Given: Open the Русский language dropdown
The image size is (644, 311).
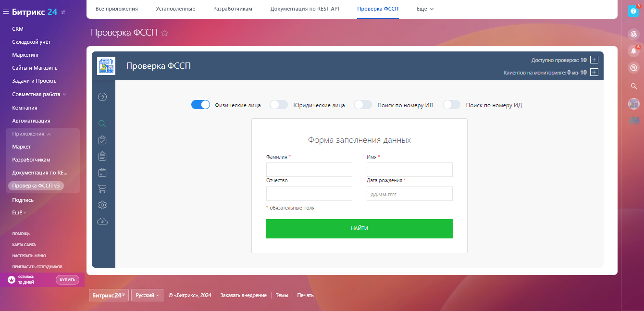Looking at the screenshot, I should point(147,295).
